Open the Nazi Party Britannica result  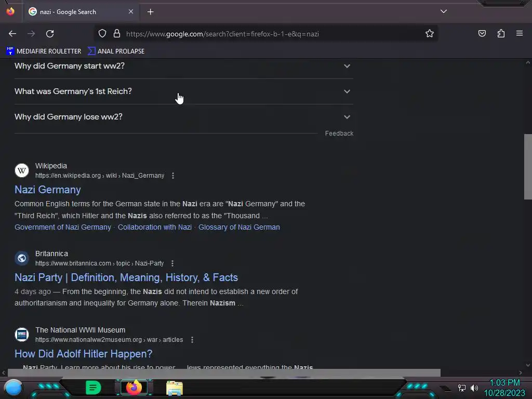[x=126, y=277]
